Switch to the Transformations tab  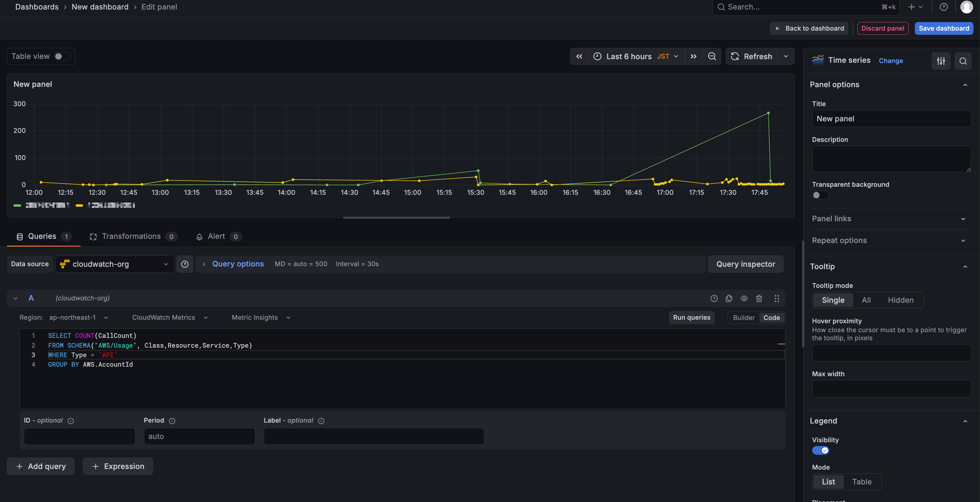click(x=131, y=236)
